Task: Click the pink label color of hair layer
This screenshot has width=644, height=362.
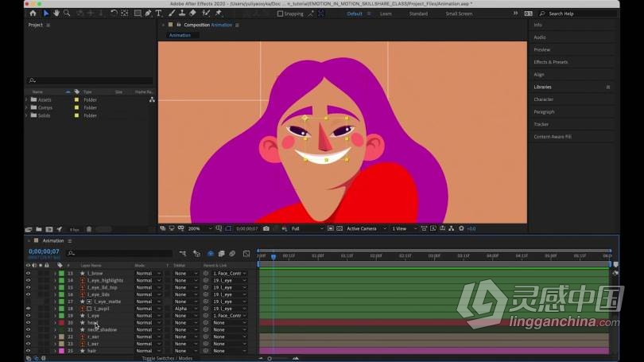Action: 61,351
